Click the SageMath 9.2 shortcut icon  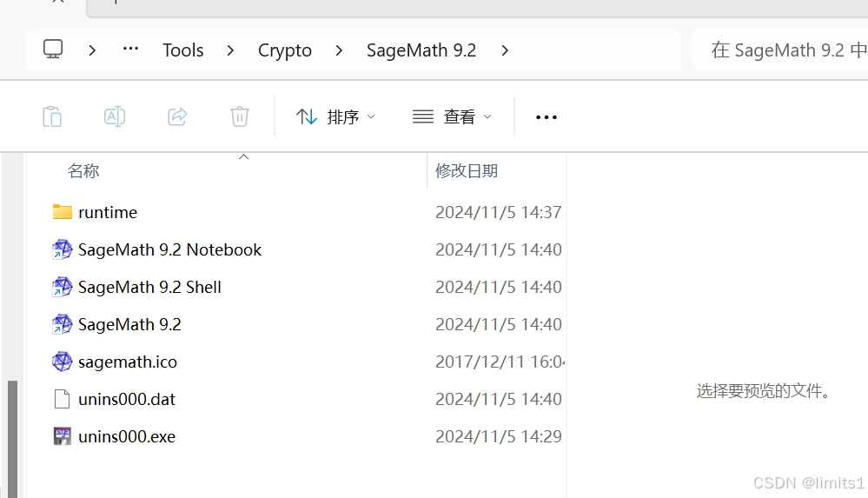(62, 324)
